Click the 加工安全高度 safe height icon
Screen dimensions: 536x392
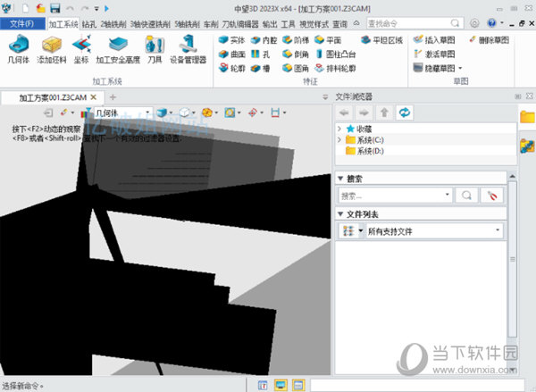(x=118, y=49)
